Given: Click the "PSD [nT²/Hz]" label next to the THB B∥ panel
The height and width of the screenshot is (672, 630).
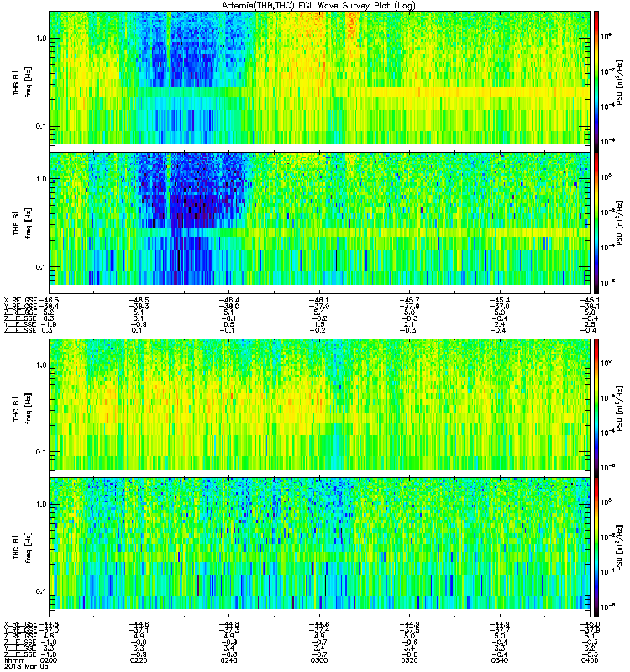Looking at the screenshot, I should coord(619,223).
